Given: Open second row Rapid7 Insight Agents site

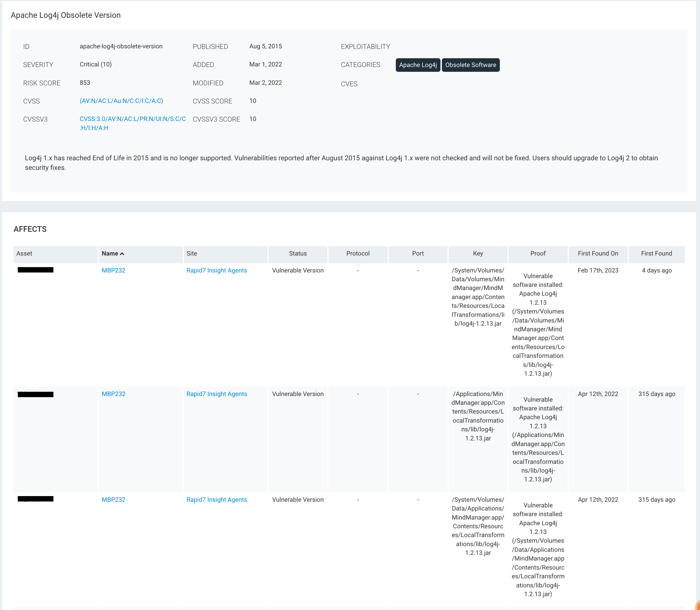Looking at the screenshot, I should [x=217, y=394].
